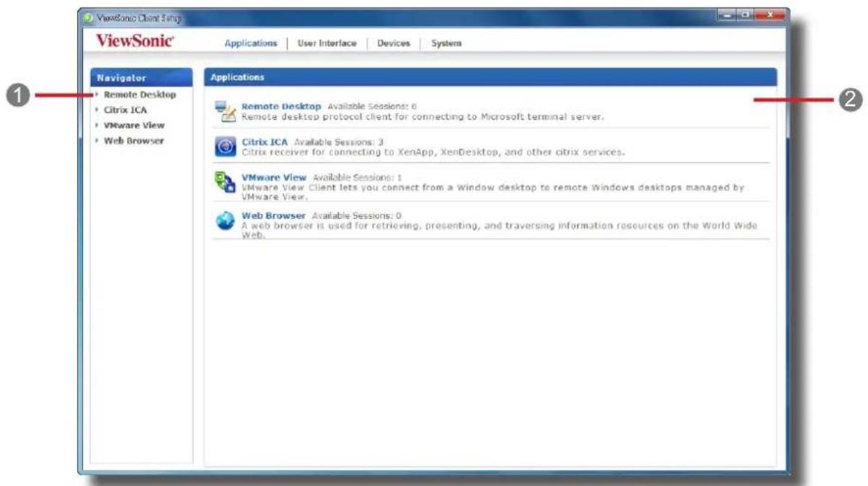
Task: Click the Remote Desktop application icon
Action: click(x=226, y=112)
